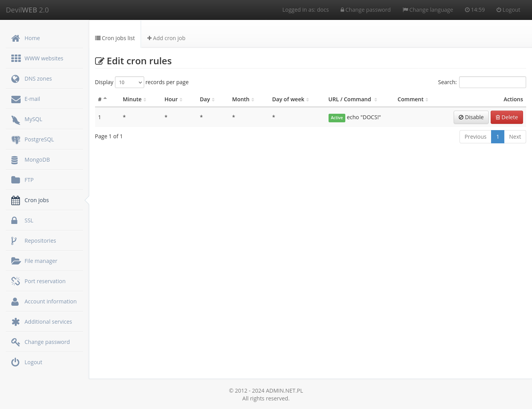
Task: Switch to the Add cron job tab
Action: 166,38
